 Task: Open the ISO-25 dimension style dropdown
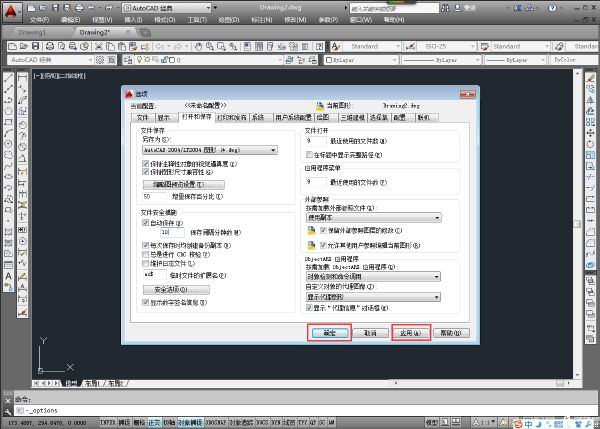(446, 46)
